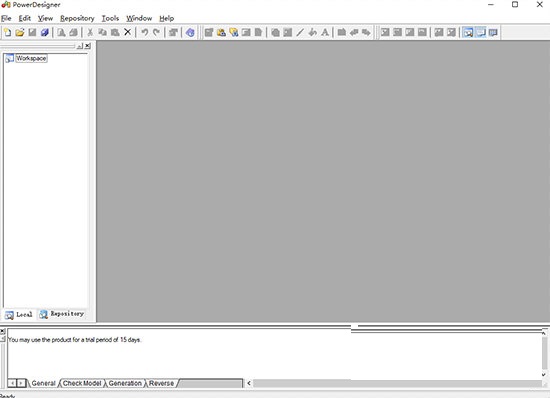Click the Properties icon after Redo
The image size is (550, 398).
click(x=173, y=33)
